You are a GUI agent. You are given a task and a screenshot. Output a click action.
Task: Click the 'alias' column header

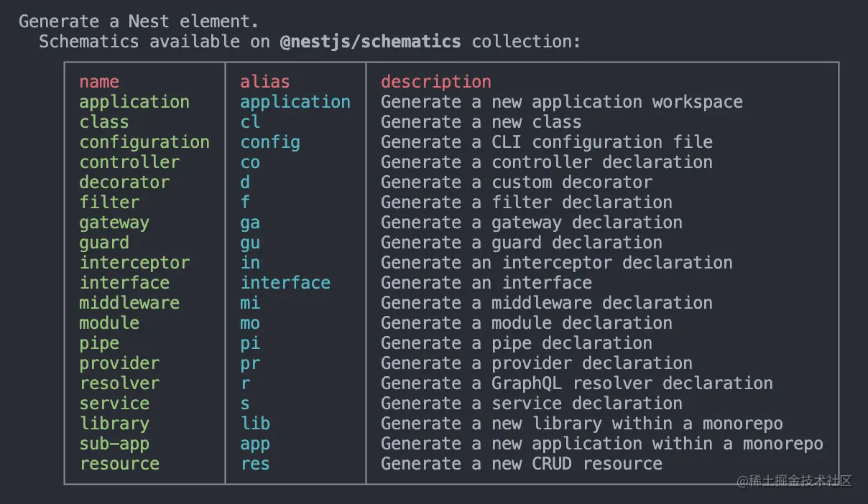point(265,82)
